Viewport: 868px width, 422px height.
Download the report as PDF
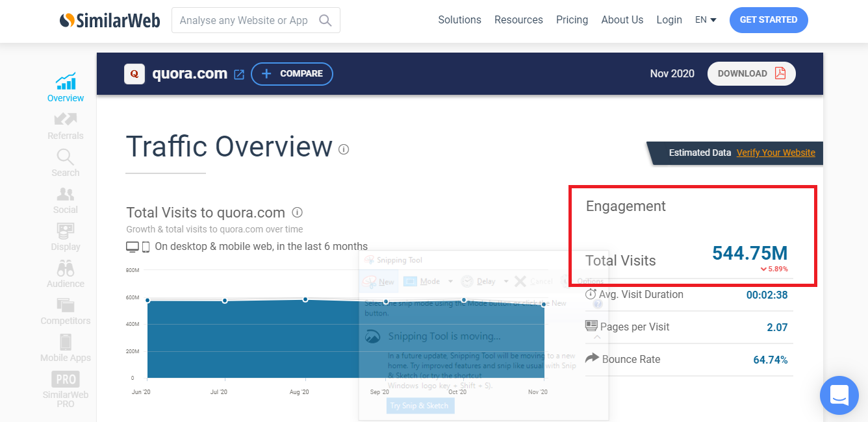pyautogui.click(x=751, y=73)
